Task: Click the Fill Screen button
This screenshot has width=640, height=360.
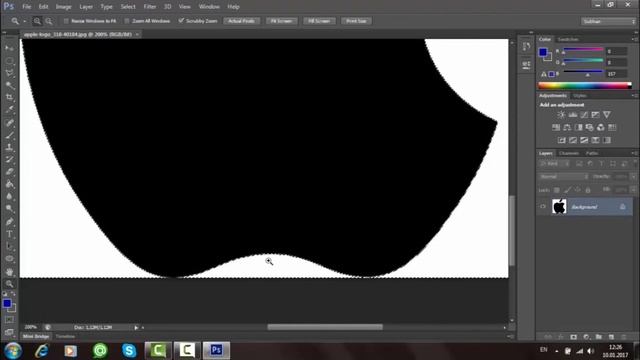Action: click(319, 21)
